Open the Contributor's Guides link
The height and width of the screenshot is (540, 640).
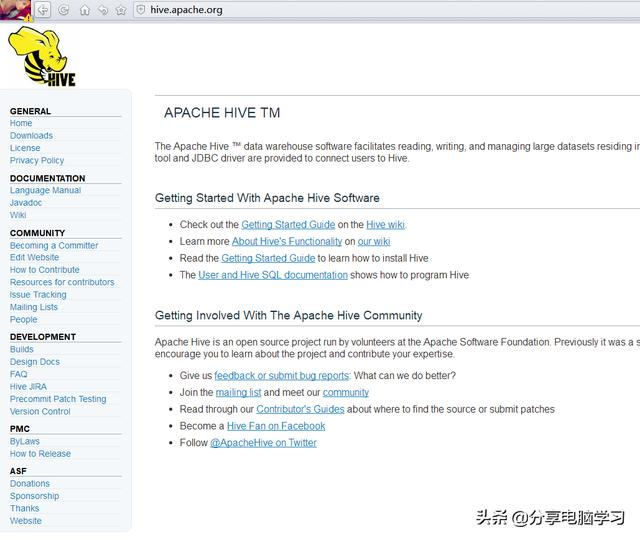(300, 409)
